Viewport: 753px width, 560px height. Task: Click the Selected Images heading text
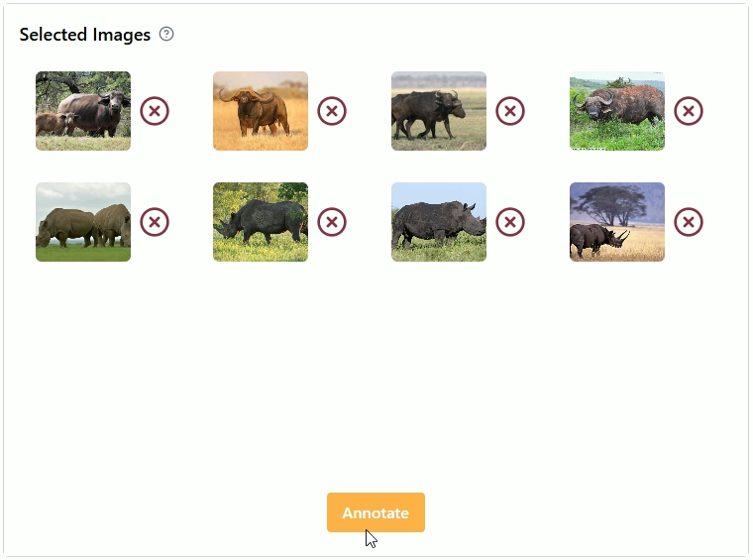(85, 35)
